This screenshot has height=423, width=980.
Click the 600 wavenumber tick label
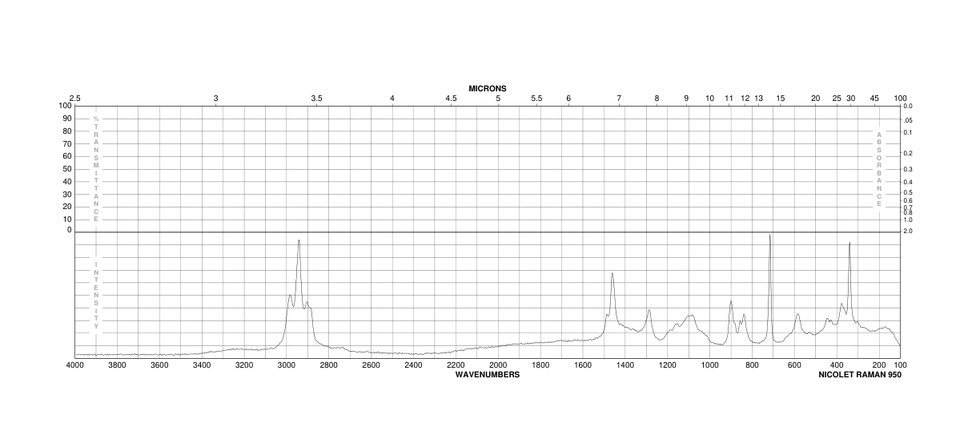794,365
